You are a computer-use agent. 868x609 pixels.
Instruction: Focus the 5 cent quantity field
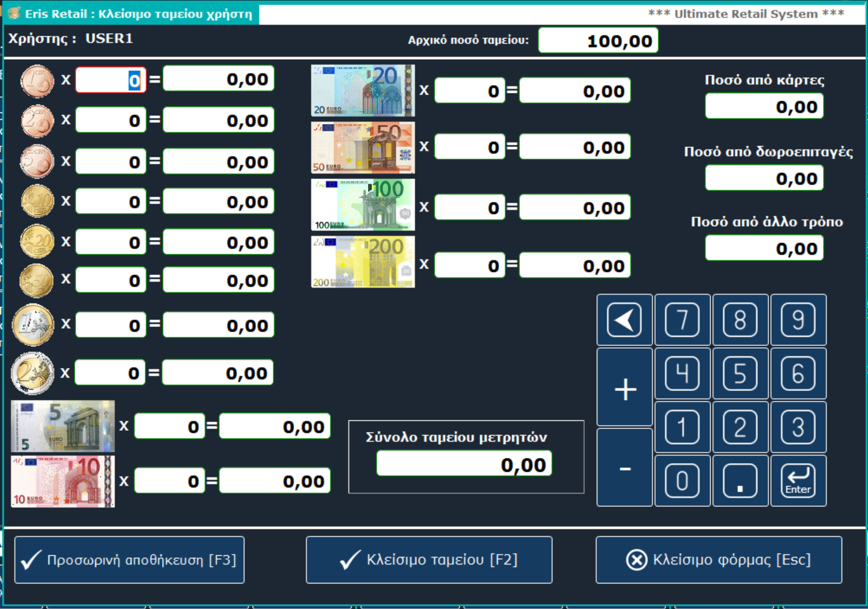(111, 161)
